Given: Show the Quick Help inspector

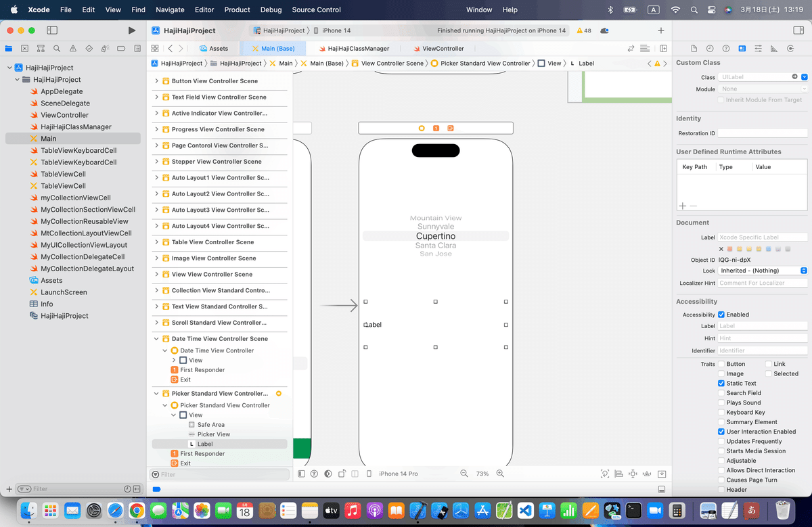Looking at the screenshot, I should pyautogui.click(x=726, y=49).
